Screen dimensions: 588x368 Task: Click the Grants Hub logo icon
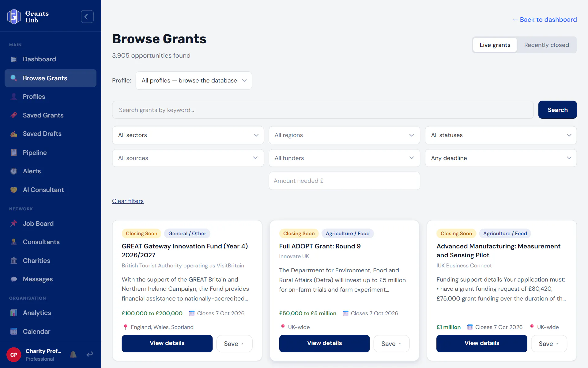point(14,17)
